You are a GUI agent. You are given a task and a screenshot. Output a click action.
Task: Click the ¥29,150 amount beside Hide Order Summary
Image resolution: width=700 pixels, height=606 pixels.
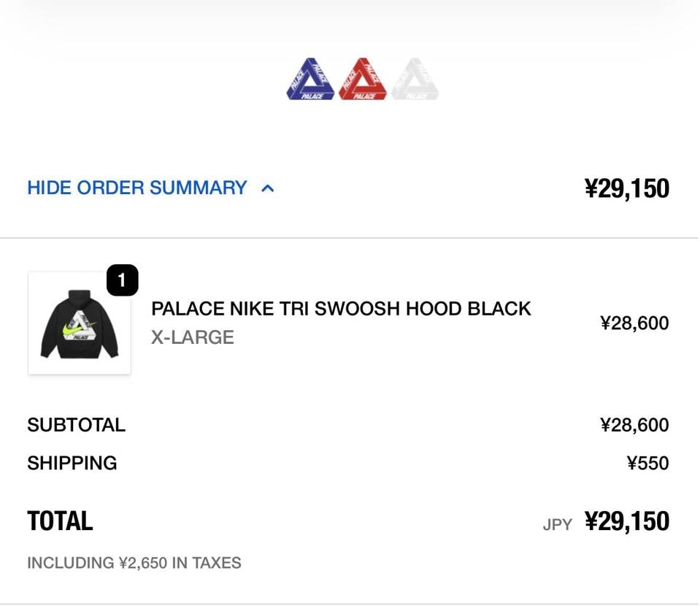(x=626, y=188)
